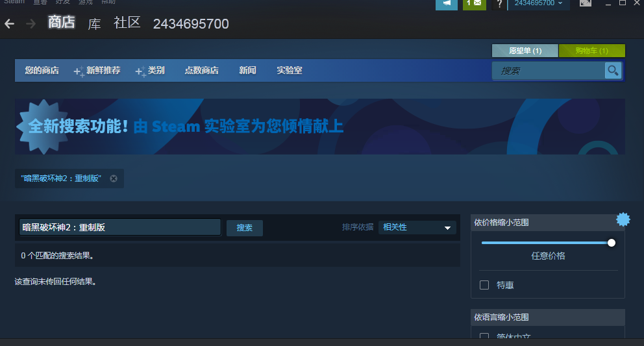Image resolution: width=644 pixels, height=346 pixels.
Task: Click the "0 个匹配的搜索结果" text
Action: click(x=58, y=256)
